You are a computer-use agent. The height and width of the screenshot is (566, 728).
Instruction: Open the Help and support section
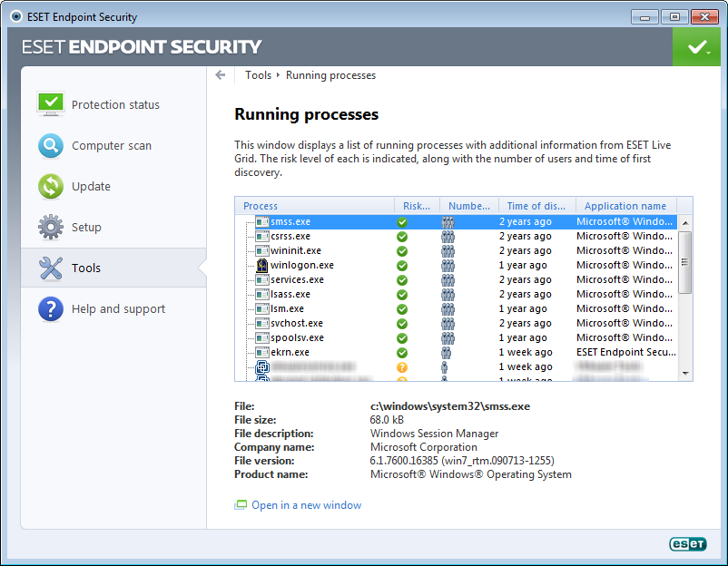point(118,308)
